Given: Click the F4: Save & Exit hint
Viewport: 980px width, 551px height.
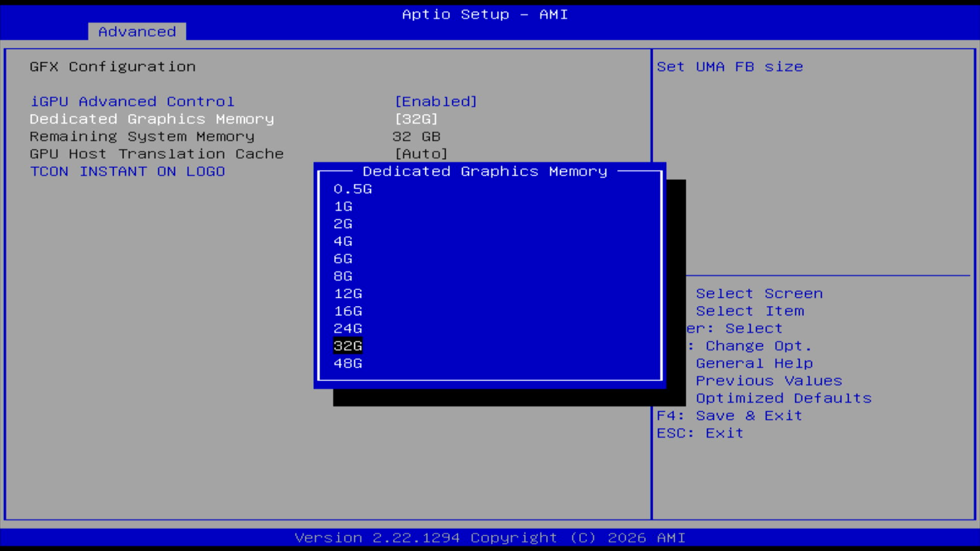Looking at the screenshot, I should pos(730,416).
